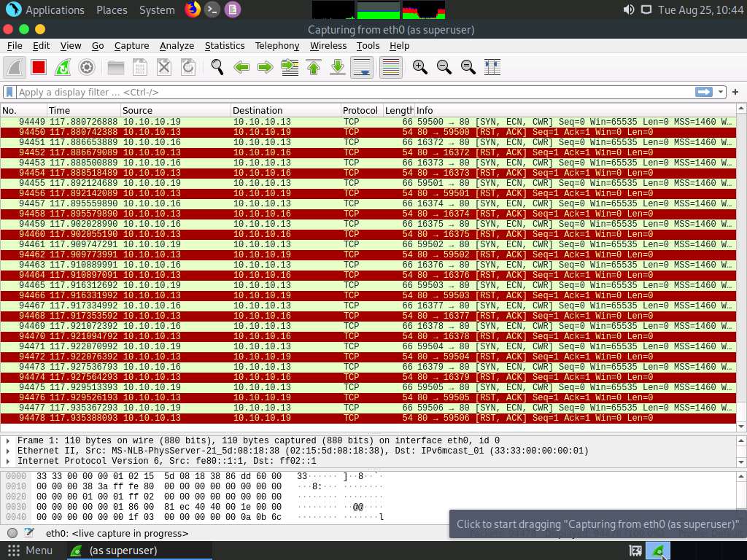Click the volume speaker icon
Screen dimensions: 747x560
[629, 9]
